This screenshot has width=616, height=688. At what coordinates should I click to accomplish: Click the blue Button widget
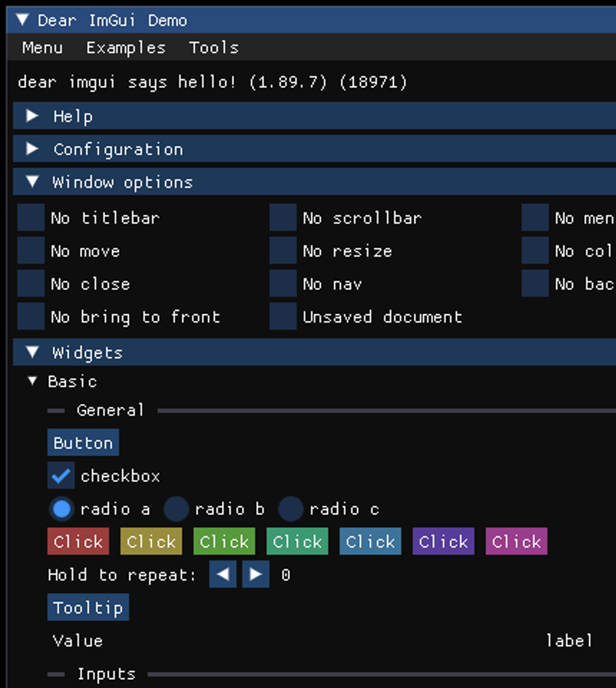coord(83,442)
